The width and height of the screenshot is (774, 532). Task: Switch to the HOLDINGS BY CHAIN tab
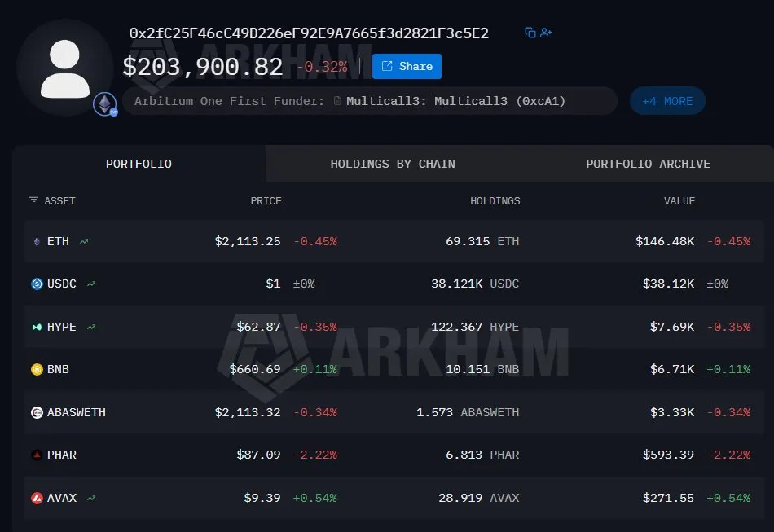pyautogui.click(x=393, y=164)
